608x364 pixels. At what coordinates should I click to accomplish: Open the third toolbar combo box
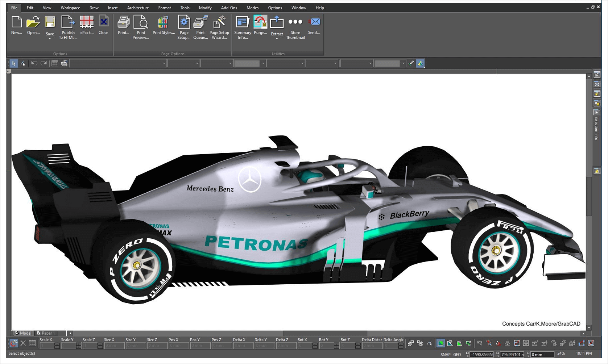click(216, 63)
